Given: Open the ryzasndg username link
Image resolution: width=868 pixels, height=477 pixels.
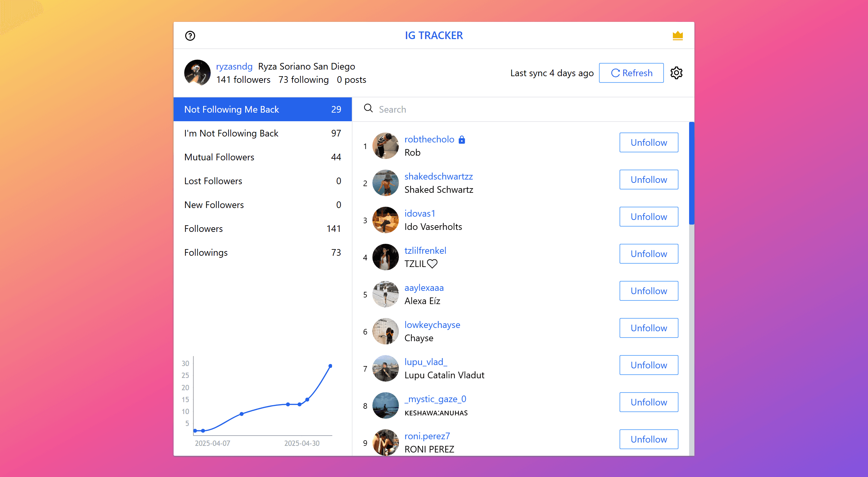Looking at the screenshot, I should [234, 66].
